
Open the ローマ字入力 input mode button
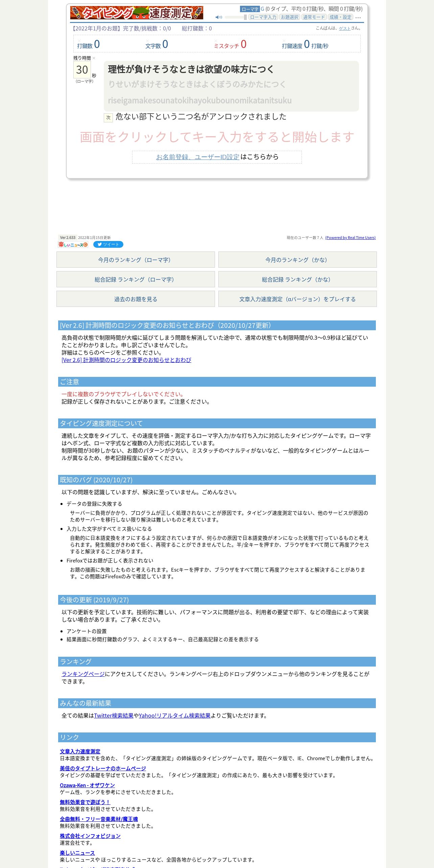coord(263,17)
